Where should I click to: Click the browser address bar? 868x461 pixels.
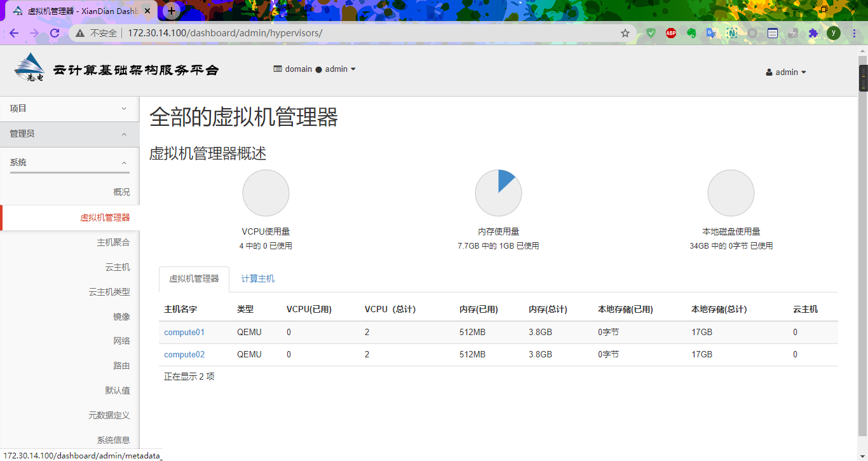[x=254, y=32]
